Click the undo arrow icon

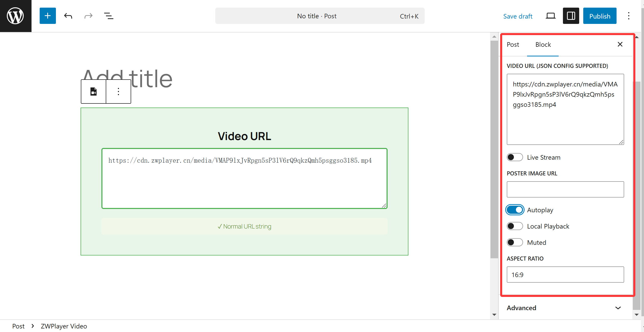click(x=68, y=16)
